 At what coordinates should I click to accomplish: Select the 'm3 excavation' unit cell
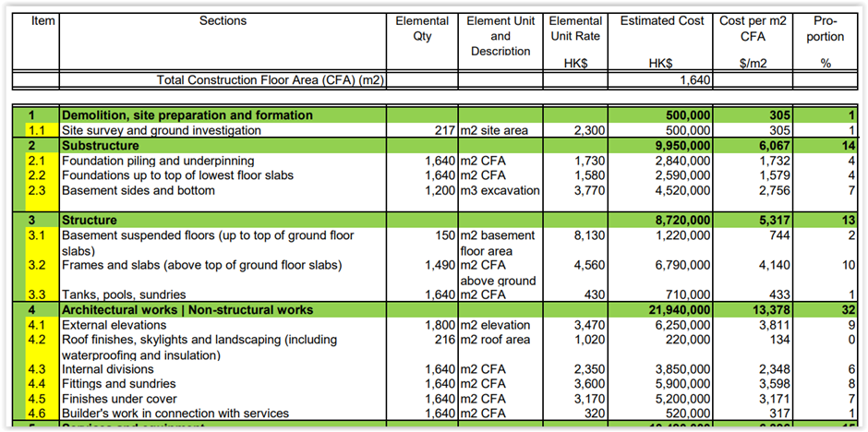(500, 190)
